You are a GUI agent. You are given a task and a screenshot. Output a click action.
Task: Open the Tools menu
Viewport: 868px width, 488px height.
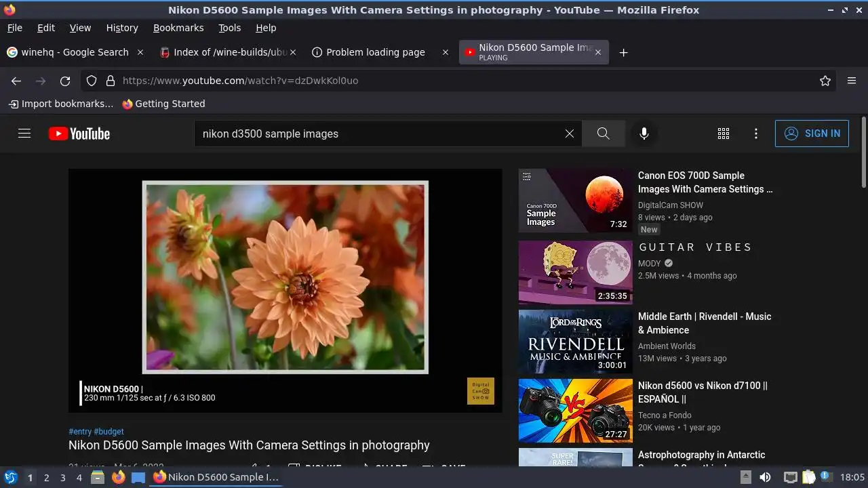[229, 28]
